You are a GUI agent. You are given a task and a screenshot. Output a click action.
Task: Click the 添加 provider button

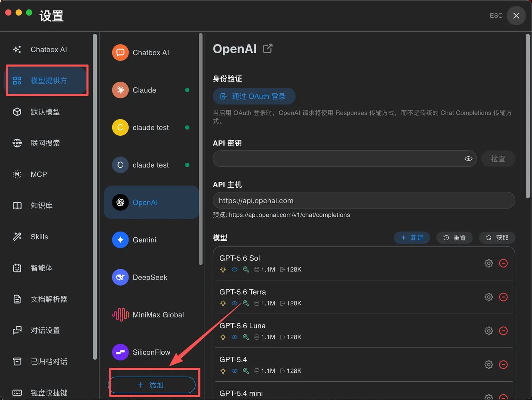click(151, 385)
